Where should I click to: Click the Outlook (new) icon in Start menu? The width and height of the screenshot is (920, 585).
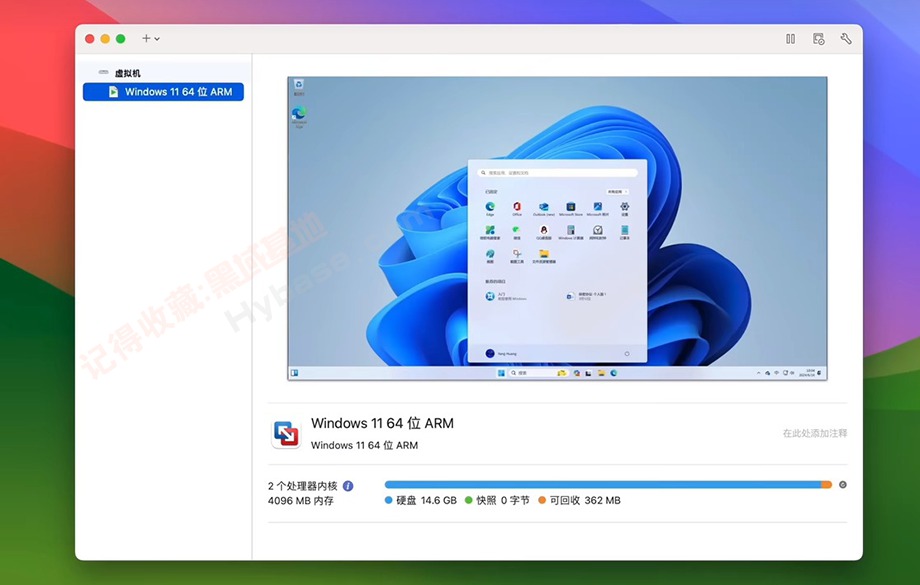[x=544, y=208]
